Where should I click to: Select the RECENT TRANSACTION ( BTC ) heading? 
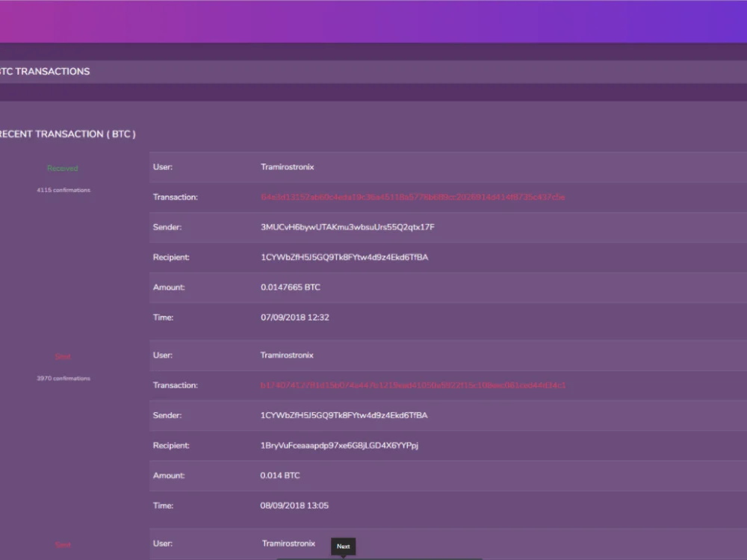(68, 134)
